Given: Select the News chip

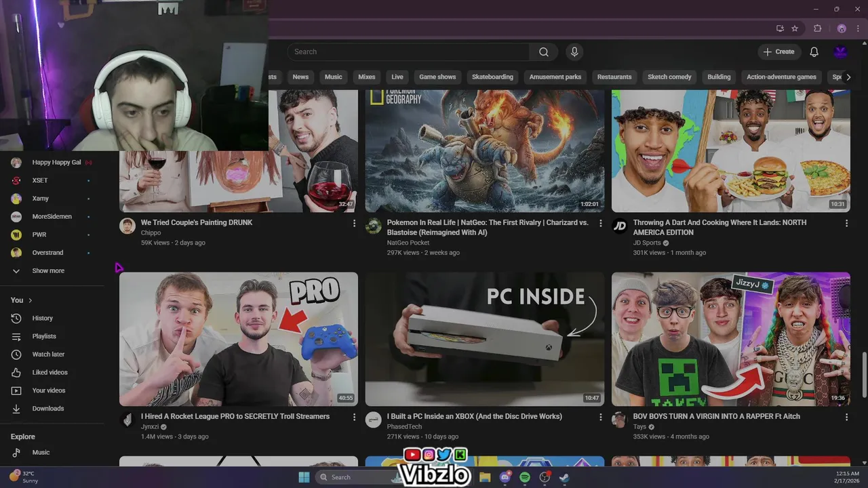Looking at the screenshot, I should 300,77.
